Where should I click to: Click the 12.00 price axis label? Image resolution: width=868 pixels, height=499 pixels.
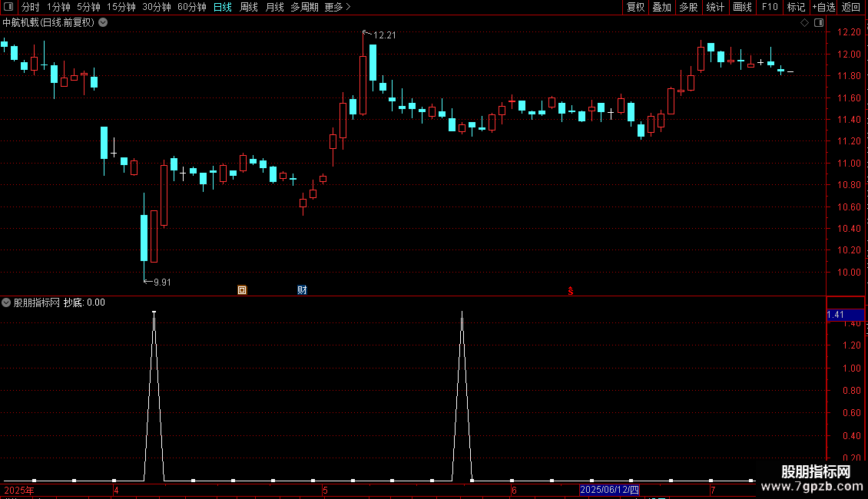click(x=849, y=55)
